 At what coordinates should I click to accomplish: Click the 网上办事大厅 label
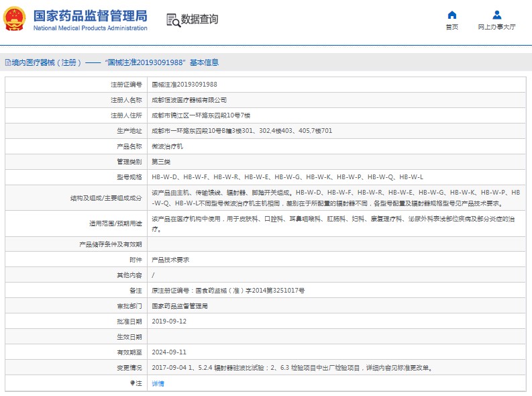496,27
